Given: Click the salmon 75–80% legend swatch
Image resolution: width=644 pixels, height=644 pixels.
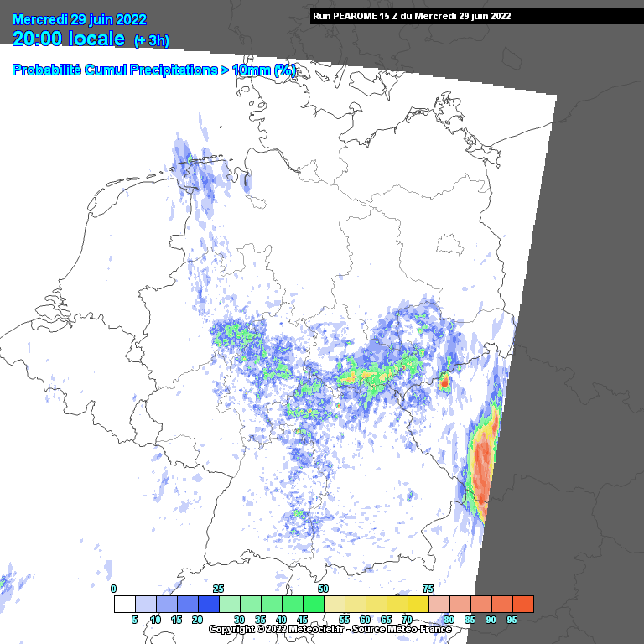Looking at the screenshot, I should pos(439,604).
